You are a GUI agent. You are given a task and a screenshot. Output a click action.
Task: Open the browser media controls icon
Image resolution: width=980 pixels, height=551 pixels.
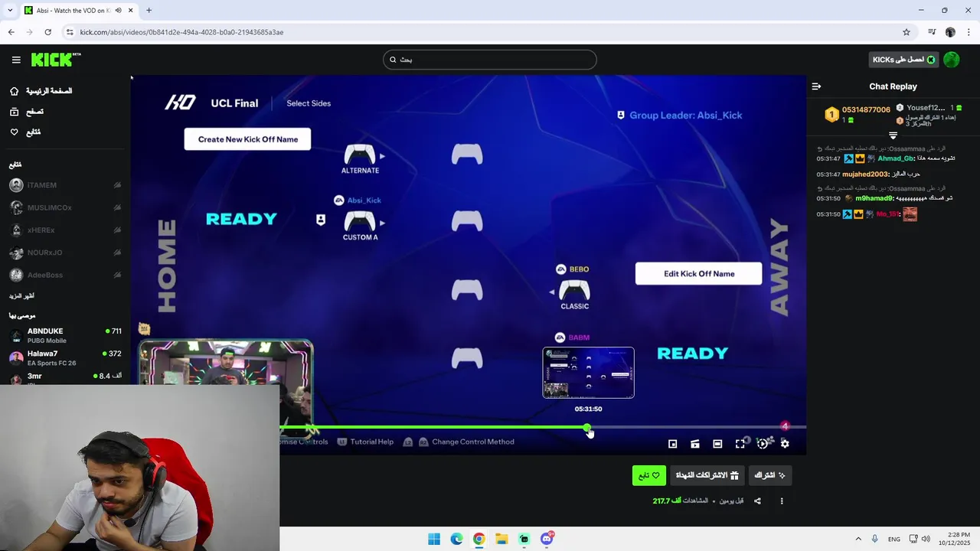(x=932, y=32)
